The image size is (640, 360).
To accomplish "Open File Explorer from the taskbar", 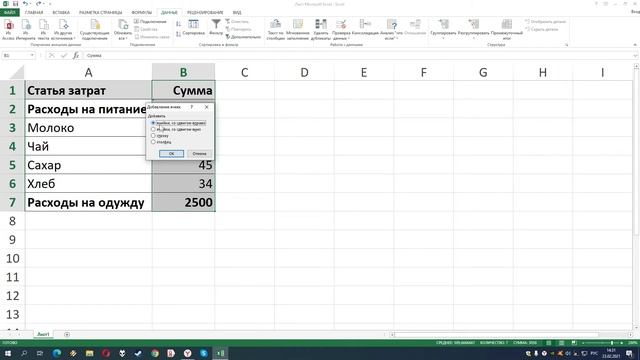I will [89, 353].
